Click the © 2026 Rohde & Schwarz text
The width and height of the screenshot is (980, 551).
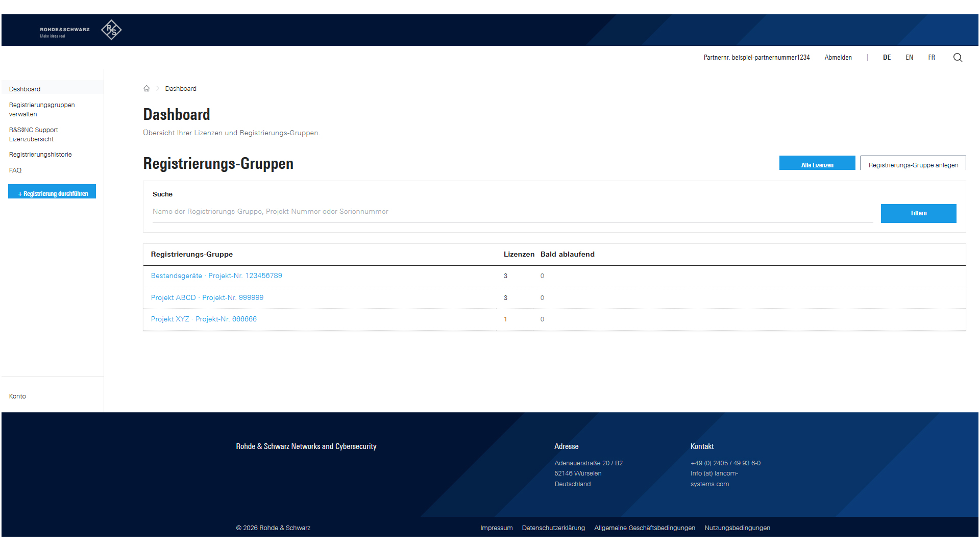[x=273, y=528]
